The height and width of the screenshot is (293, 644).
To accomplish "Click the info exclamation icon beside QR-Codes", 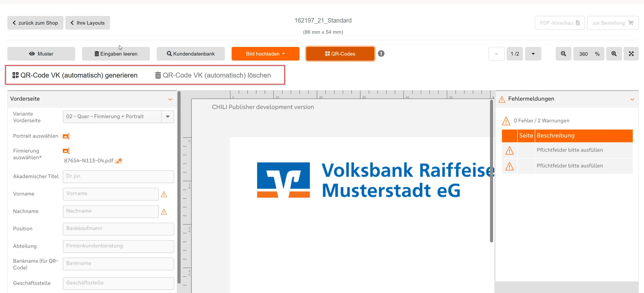I will (381, 53).
